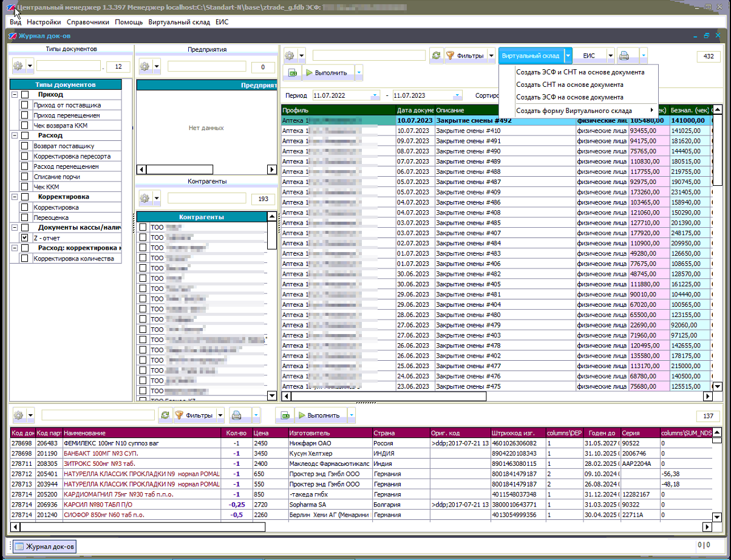Collapse the Корректировка group
Viewport: 731px width, 560px height.
pos(15,197)
